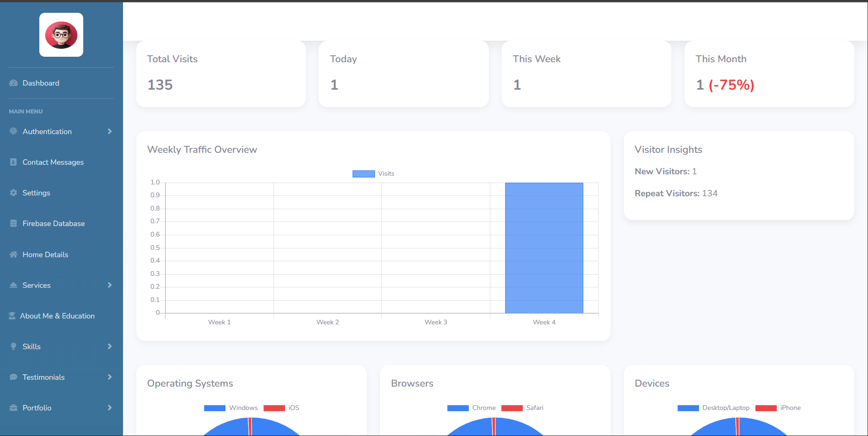Click the Week 2 axis label
Screen dimensions: 868x436
click(328, 322)
